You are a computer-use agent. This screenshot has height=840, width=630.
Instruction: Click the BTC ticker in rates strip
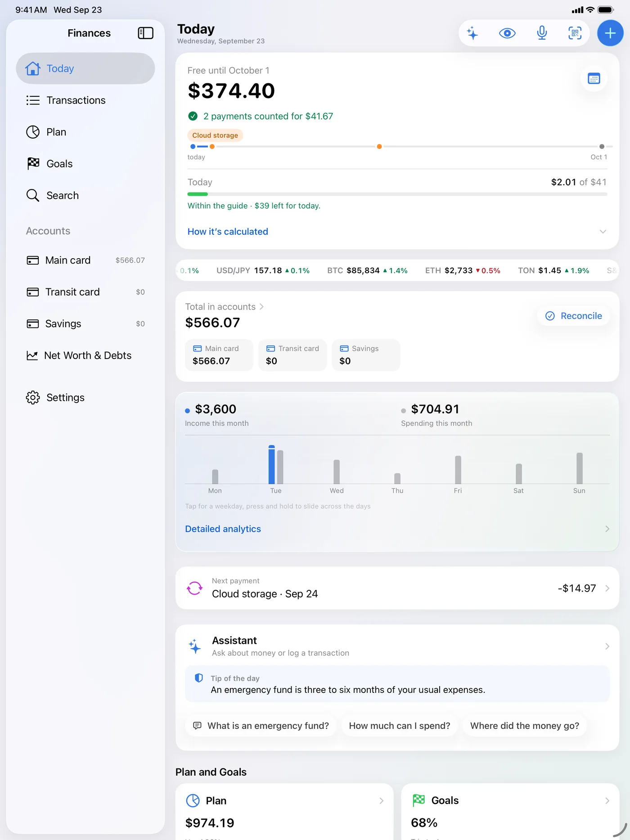click(x=367, y=270)
